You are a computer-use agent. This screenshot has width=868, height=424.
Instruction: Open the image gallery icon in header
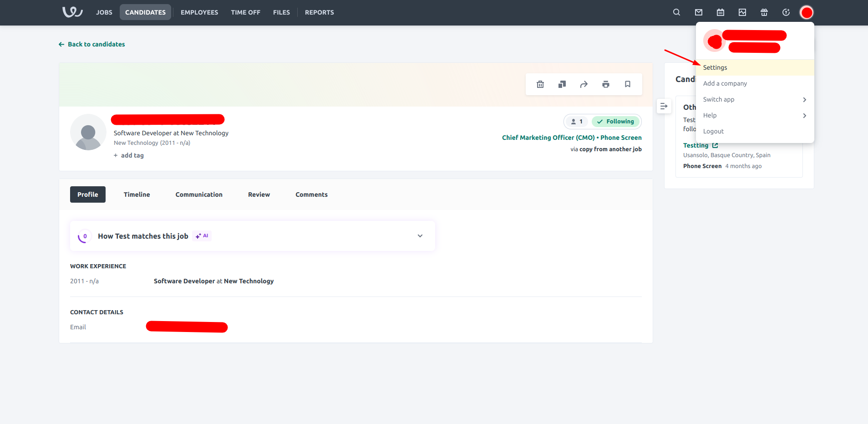742,12
